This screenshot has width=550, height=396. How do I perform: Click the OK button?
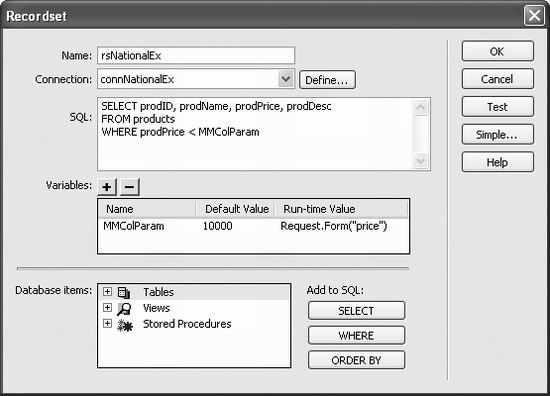(x=498, y=52)
